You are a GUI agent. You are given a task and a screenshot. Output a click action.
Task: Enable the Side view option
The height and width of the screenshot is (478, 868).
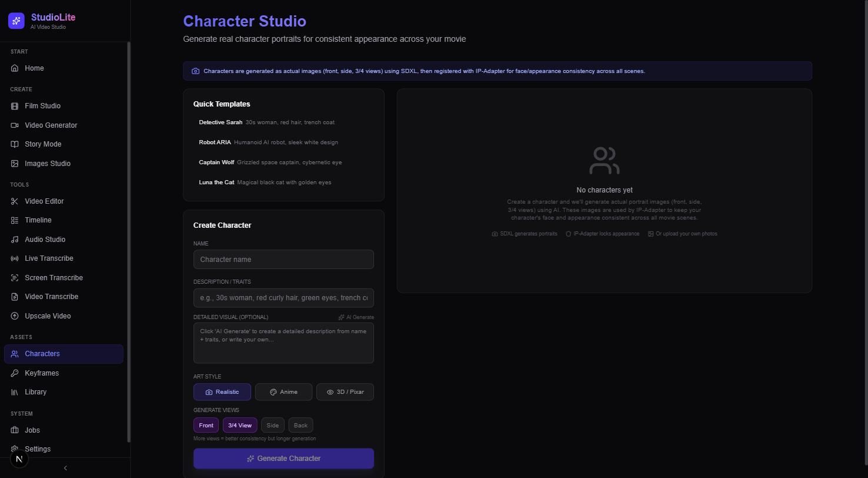(273, 426)
